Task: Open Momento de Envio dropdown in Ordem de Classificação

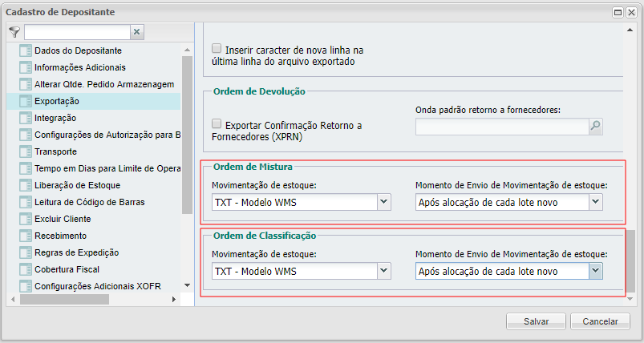Action: point(595,272)
